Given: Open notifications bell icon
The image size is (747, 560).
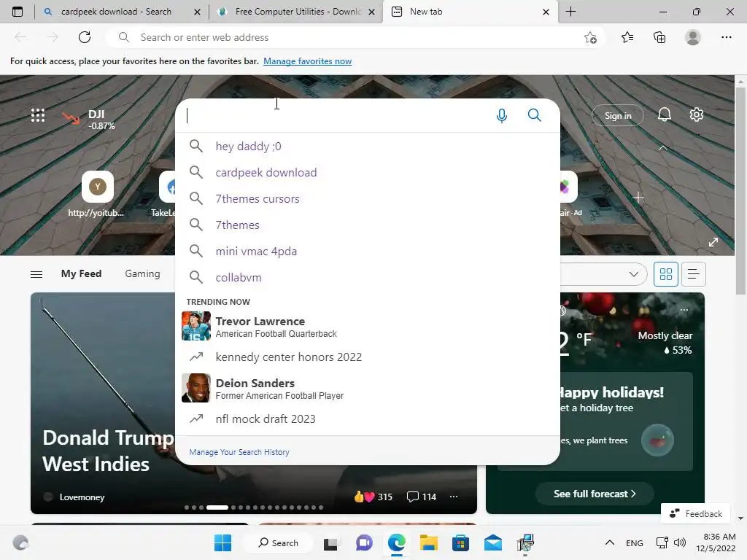Looking at the screenshot, I should [664, 114].
